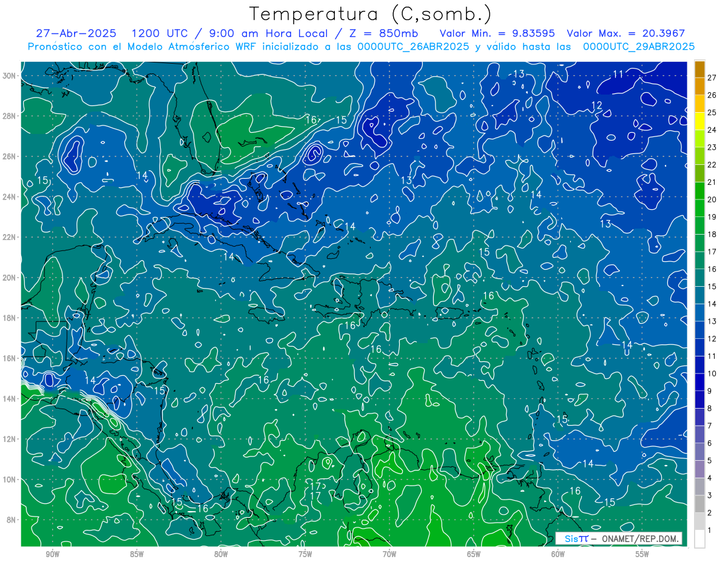Click the color-scale label 20
The image size is (728, 562).
[x=712, y=199]
